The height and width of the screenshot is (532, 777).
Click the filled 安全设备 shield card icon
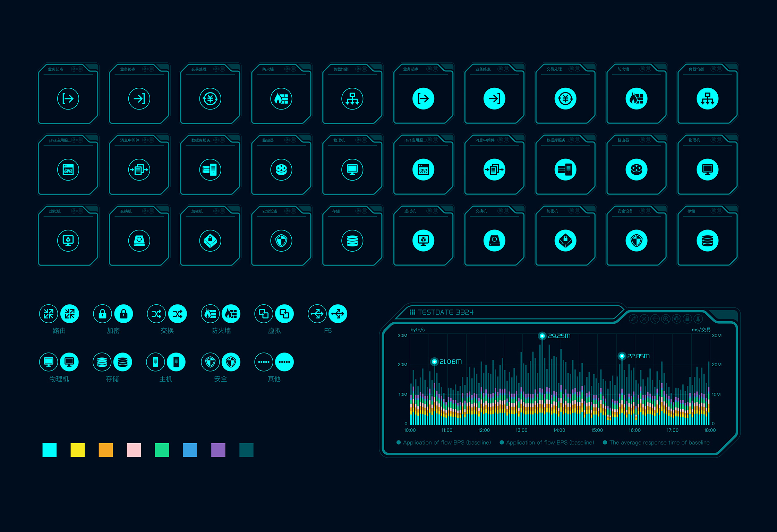(637, 241)
